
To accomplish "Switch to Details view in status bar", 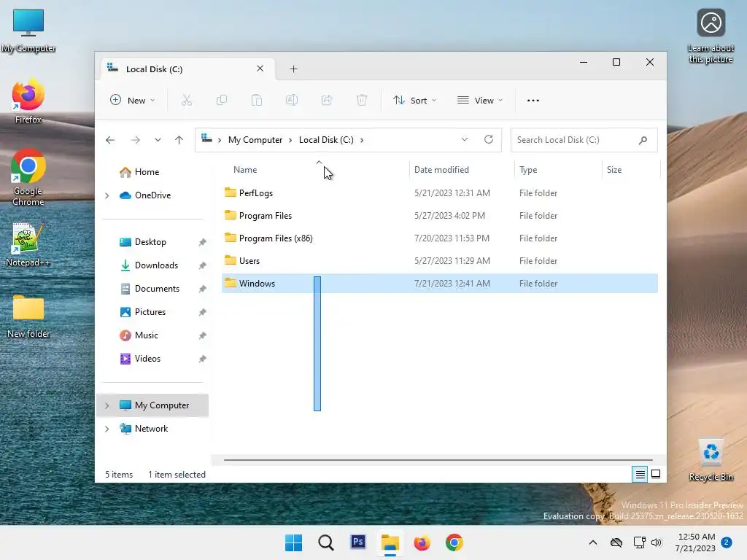I will [640, 474].
